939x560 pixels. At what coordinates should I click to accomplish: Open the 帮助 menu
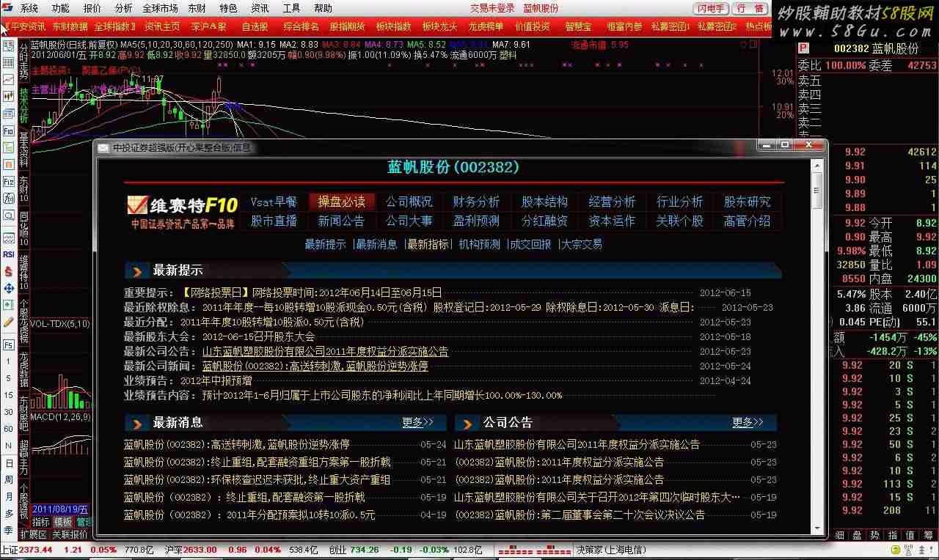(x=323, y=8)
